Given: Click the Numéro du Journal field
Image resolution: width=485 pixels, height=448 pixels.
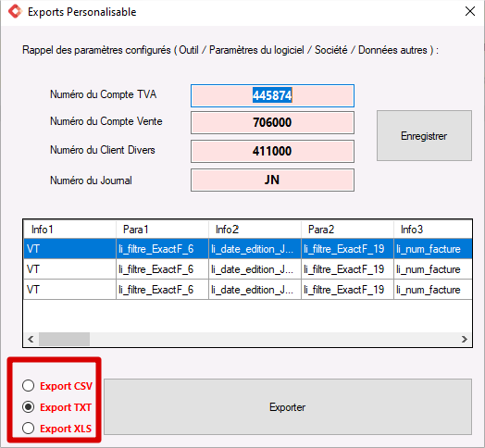Looking at the screenshot, I should click(x=272, y=180).
